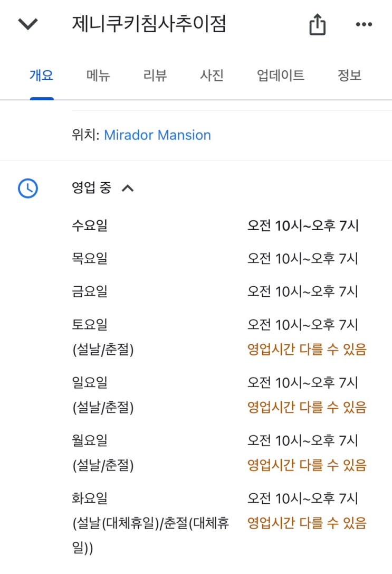Open the Mirador Mansion location link

pos(157,135)
